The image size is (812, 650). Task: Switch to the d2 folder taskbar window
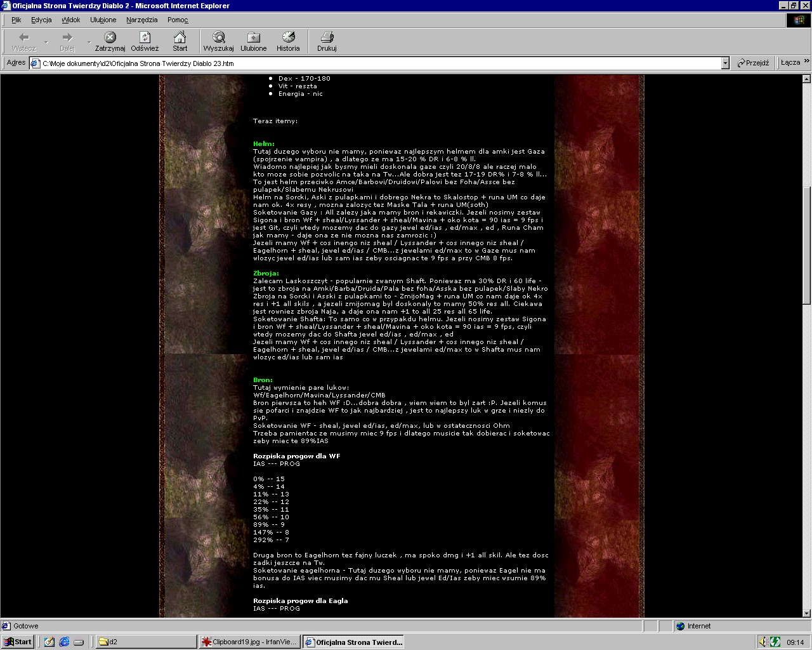pyautogui.click(x=145, y=642)
